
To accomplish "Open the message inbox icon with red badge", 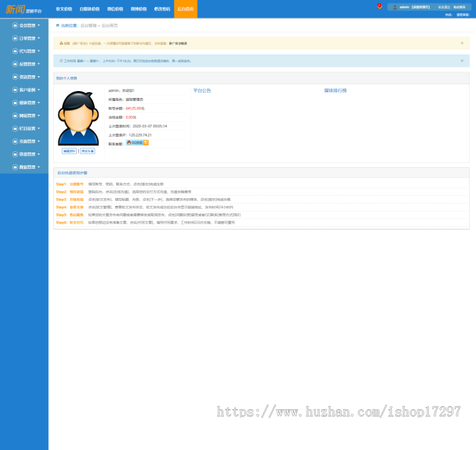I will pos(379,6).
